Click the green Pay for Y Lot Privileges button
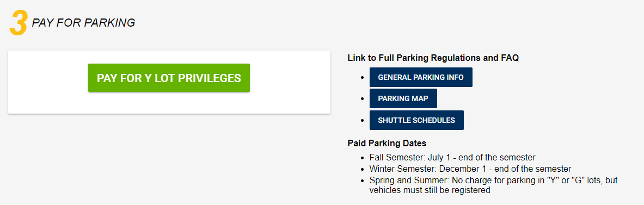Screen dimensions: 644x205 169,78
